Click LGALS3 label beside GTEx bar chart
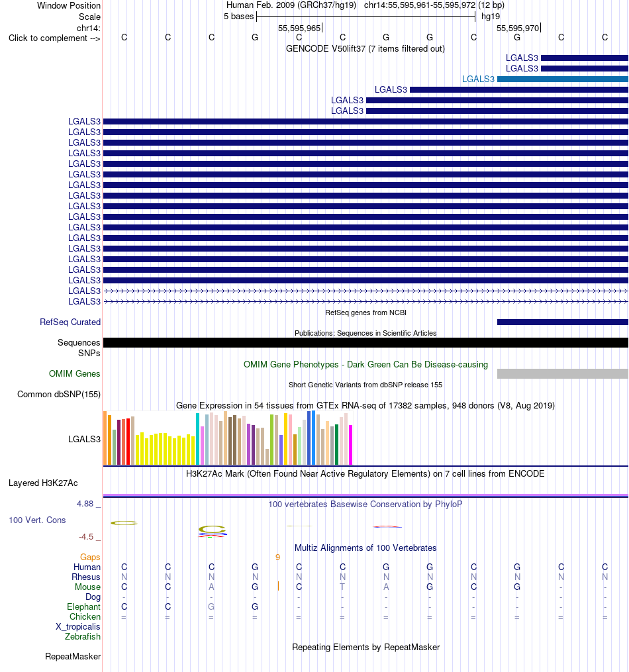Image resolution: width=629 pixels, height=672 pixels. pyautogui.click(x=84, y=440)
